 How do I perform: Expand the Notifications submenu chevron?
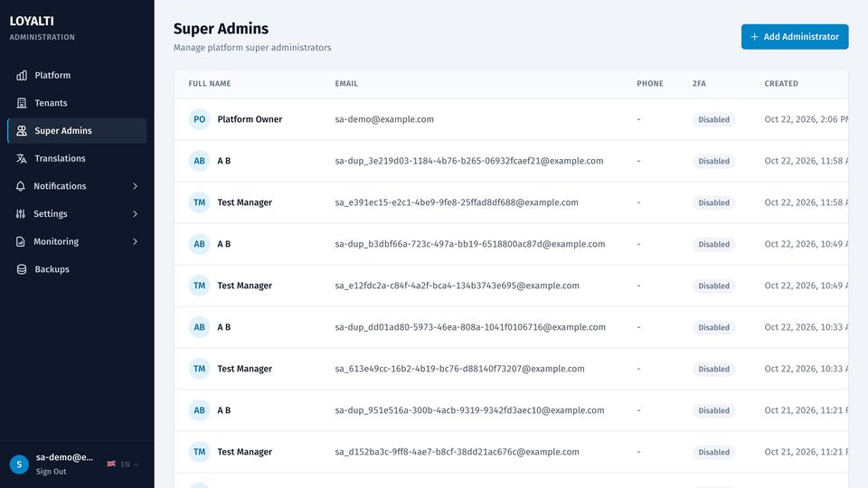[x=135, y=186]
